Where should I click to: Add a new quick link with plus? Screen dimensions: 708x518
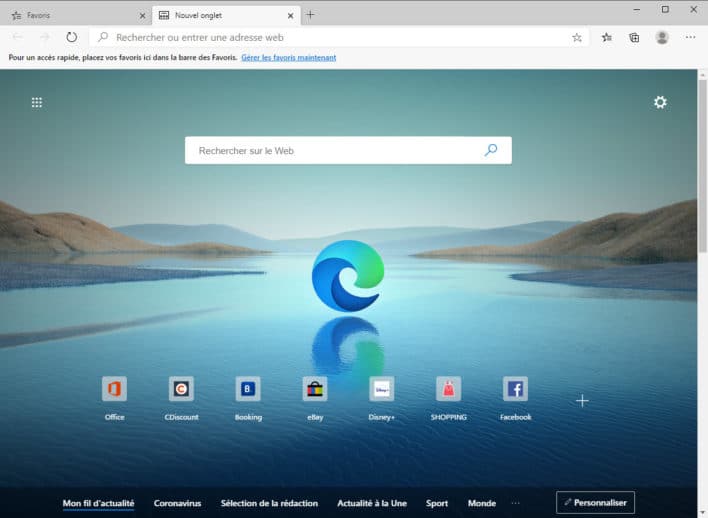pyautogui.click(x=582, y=401)
